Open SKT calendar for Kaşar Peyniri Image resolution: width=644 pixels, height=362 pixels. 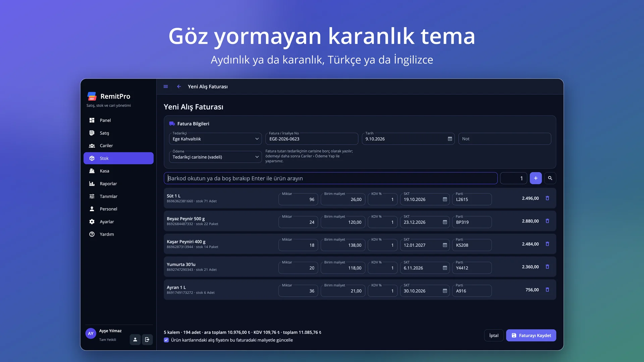pos(445,245)
